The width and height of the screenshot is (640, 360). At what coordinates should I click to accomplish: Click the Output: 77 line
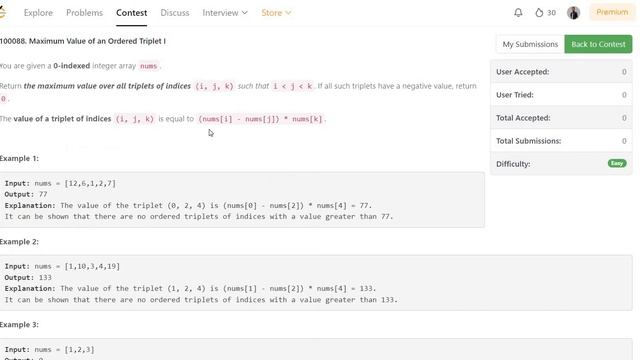[x=26, y=194]
